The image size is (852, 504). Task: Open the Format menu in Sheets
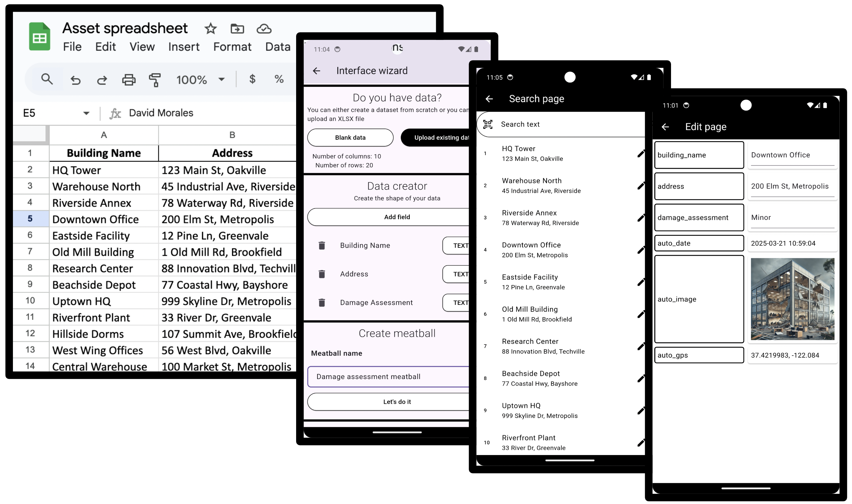click(x=232, y=47)
